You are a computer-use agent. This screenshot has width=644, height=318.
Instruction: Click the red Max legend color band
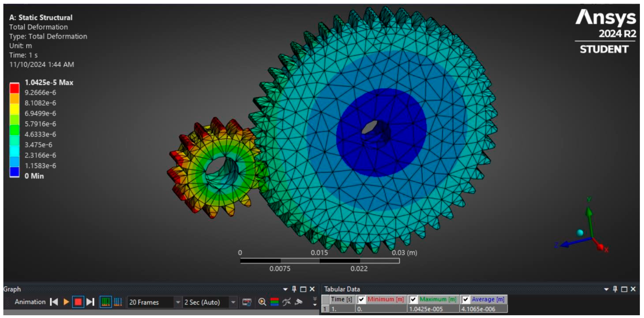(x=15, y=88)
